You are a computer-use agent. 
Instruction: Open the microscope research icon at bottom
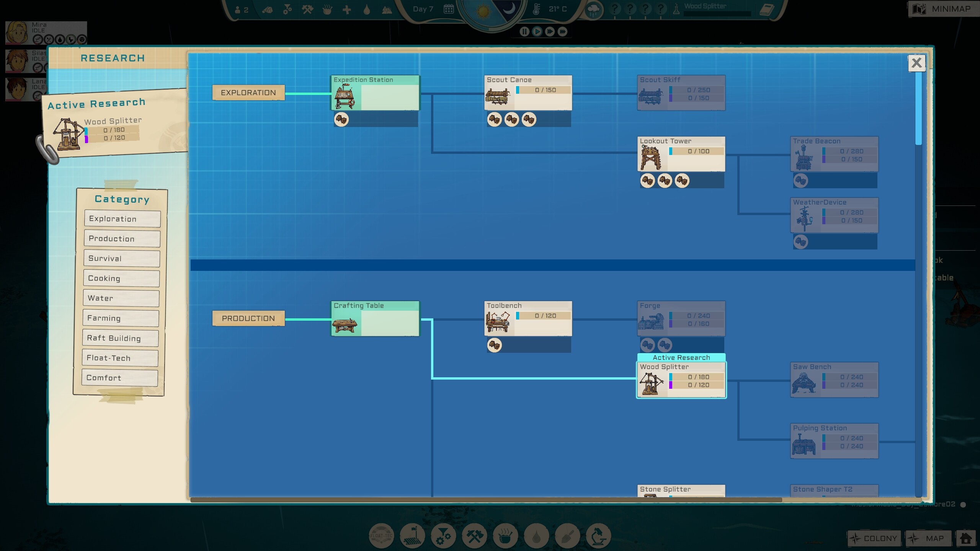[598, 536]
